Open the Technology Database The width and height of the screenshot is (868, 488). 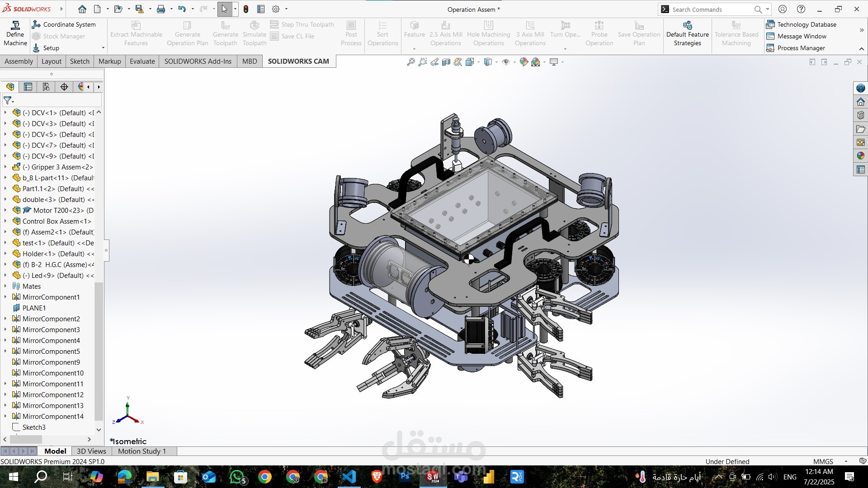[x=801, y=24]
